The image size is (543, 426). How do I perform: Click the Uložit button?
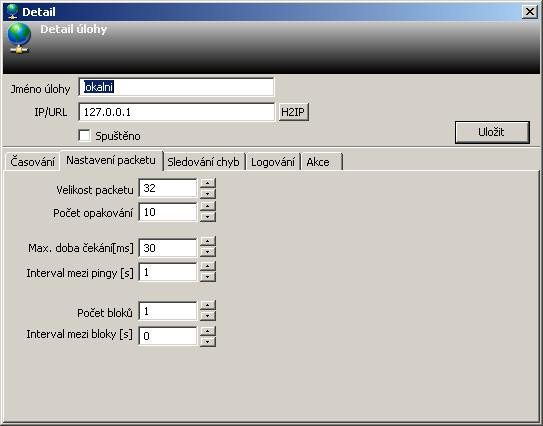[492, 132]
